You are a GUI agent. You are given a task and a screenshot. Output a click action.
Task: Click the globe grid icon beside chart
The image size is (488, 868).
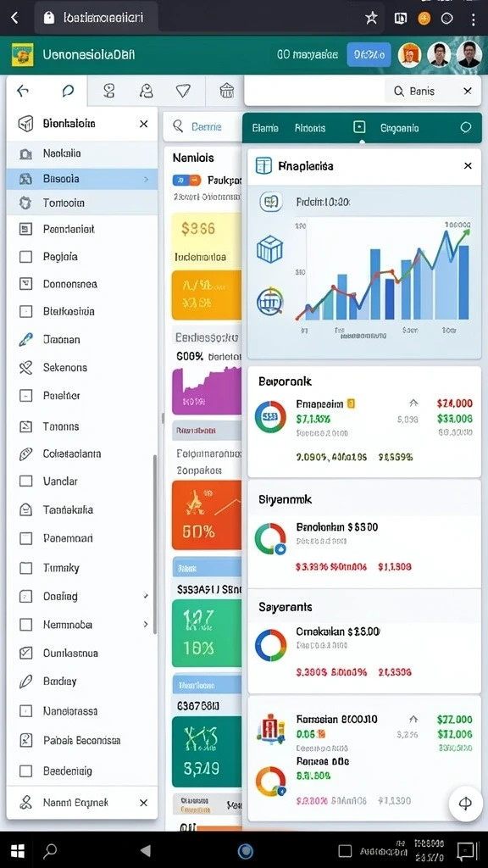point(270,302)
